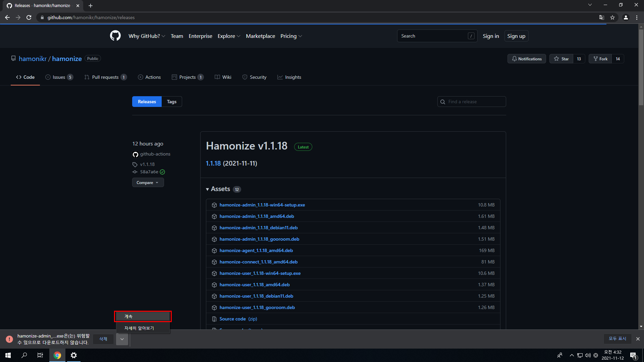Click the Chrome icon on taskbar
Viewport: 644px width, 362px height.
pyautogui.click(x=57, y=355)
